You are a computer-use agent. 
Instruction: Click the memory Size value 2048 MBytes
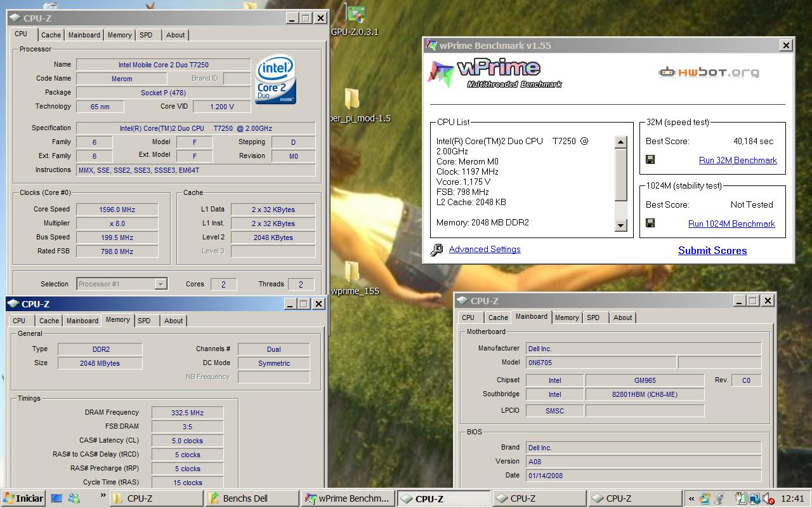pos(100,363)
